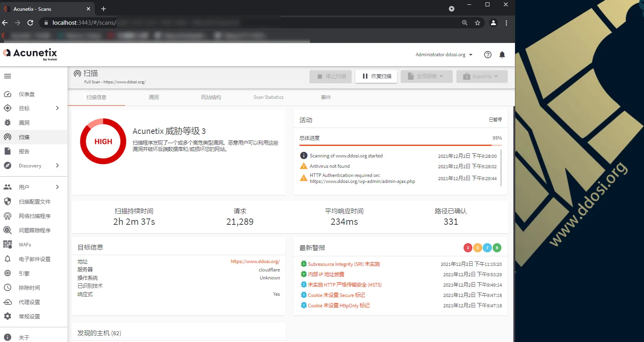Open the 排除时间 clock icon
644x342 pixels.
point(8,288)
